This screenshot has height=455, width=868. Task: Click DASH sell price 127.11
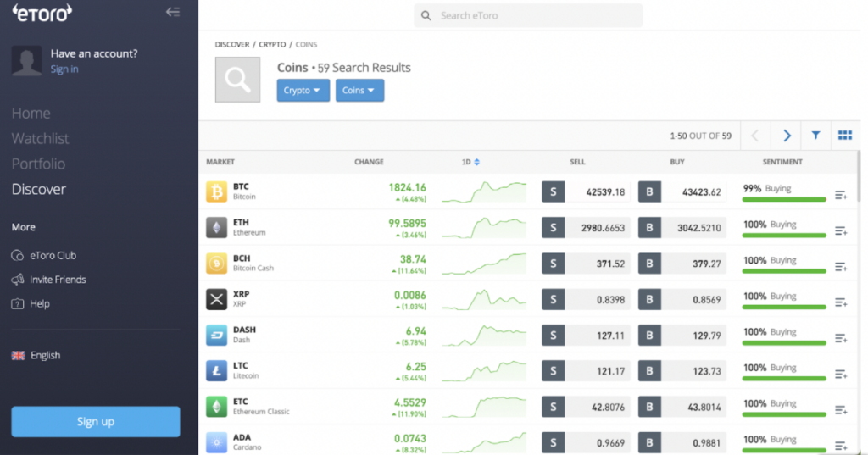pos(610,336)
